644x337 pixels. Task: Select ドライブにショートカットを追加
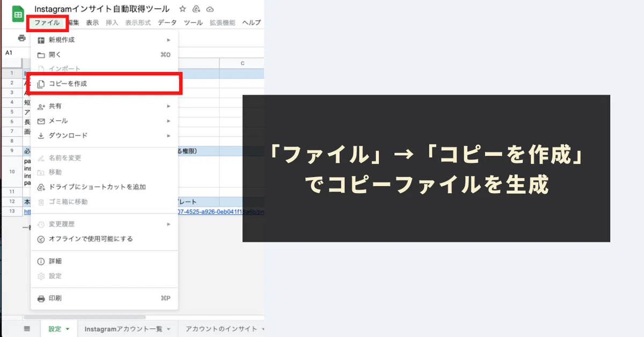point(104,187)
